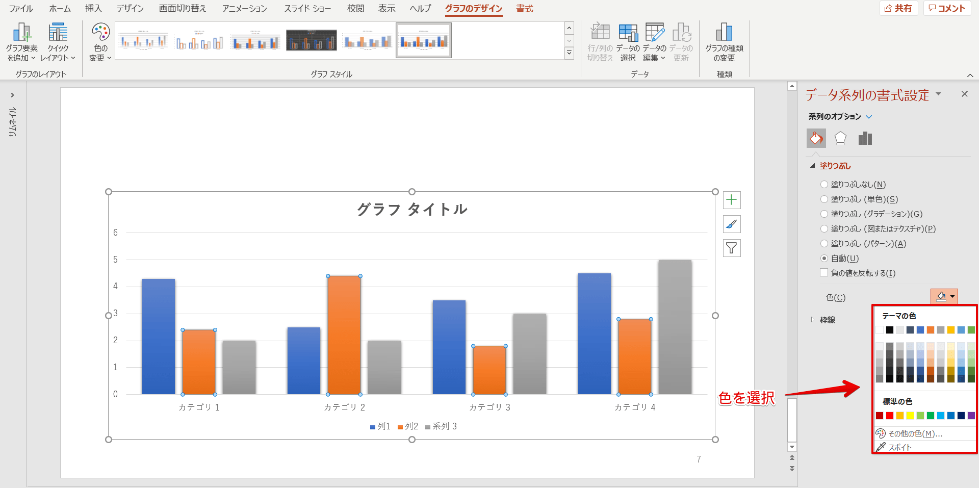The height and width of the screenshot is (488, 980).
Task: Open chart filters funnel button beside chart
Action: point(732,248)
